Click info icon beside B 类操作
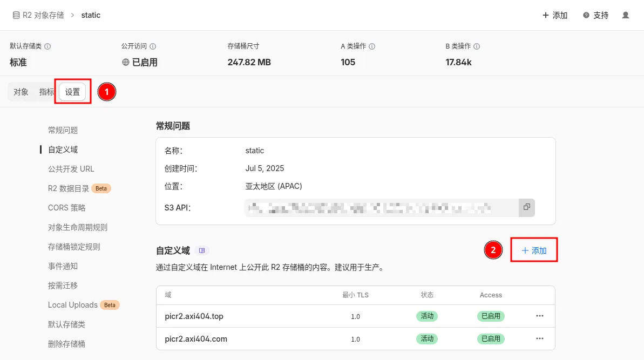Screen dimensions: 644x360 pyautogui.click(x=477, y=46)
